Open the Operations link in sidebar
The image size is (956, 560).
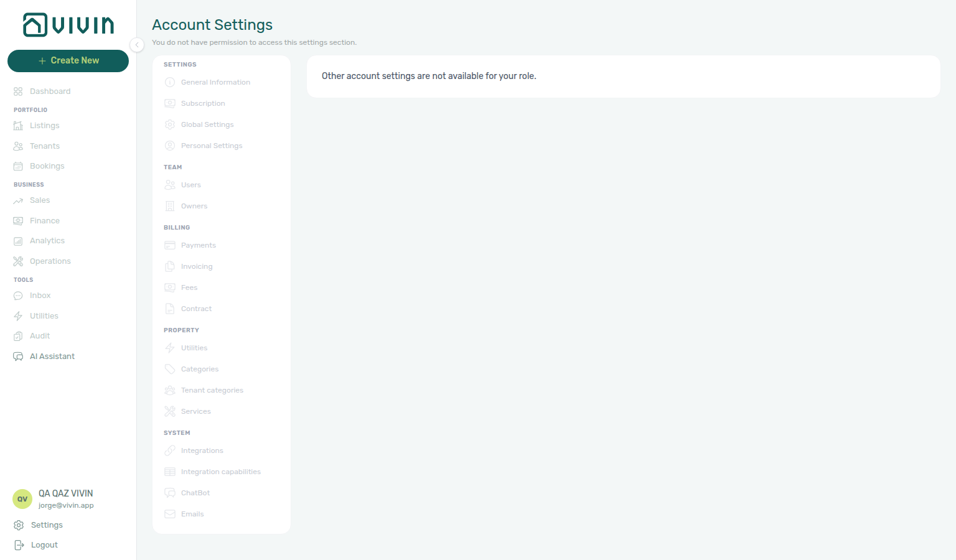pyautogui.click(x=50, y=261)
